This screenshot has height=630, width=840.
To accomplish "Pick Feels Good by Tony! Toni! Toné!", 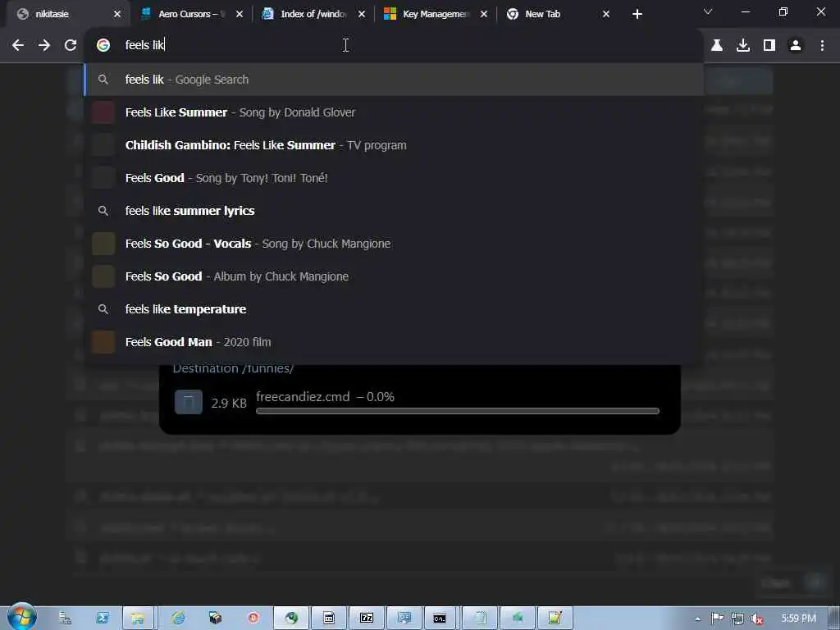I will point(394,178).
